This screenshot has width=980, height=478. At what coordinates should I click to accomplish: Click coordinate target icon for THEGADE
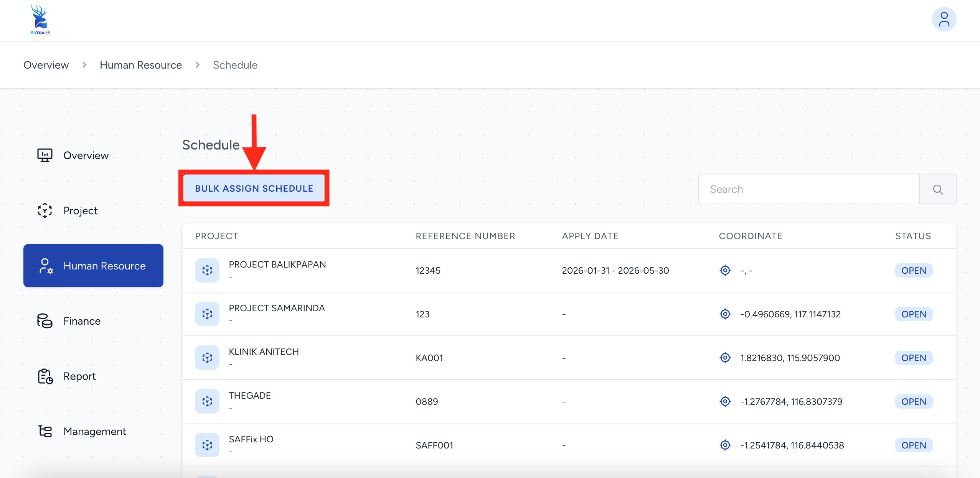click(725, 402)
